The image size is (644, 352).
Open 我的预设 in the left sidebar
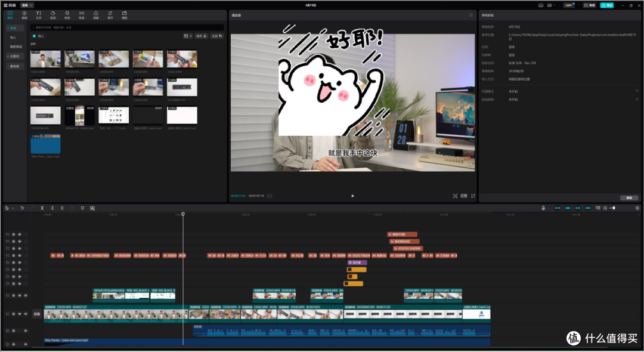[16, 47]
